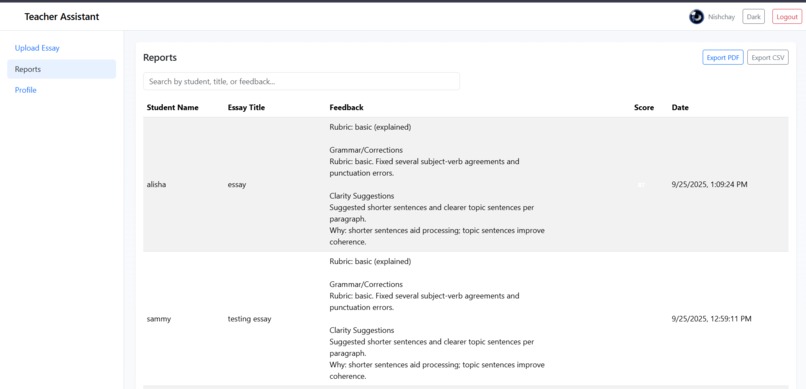Open the Upload Essay page
Image resolution: width=806 pixels, height=389 pixels.
point(37,48)
